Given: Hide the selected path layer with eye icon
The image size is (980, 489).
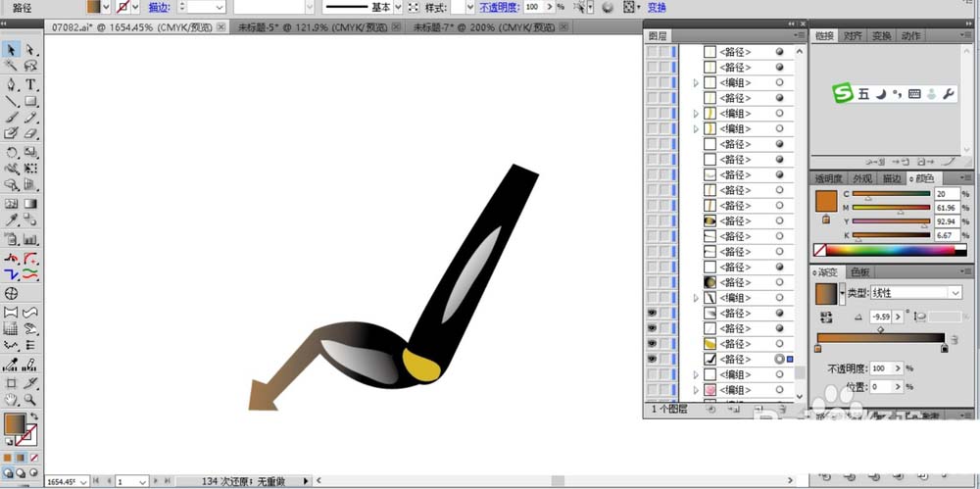Looking at the screenshot, I should coord(652,360).
